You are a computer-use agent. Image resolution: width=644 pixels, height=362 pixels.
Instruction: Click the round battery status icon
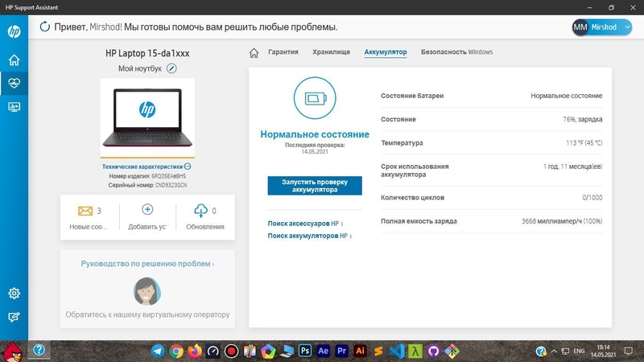click(x=315, y=98)
